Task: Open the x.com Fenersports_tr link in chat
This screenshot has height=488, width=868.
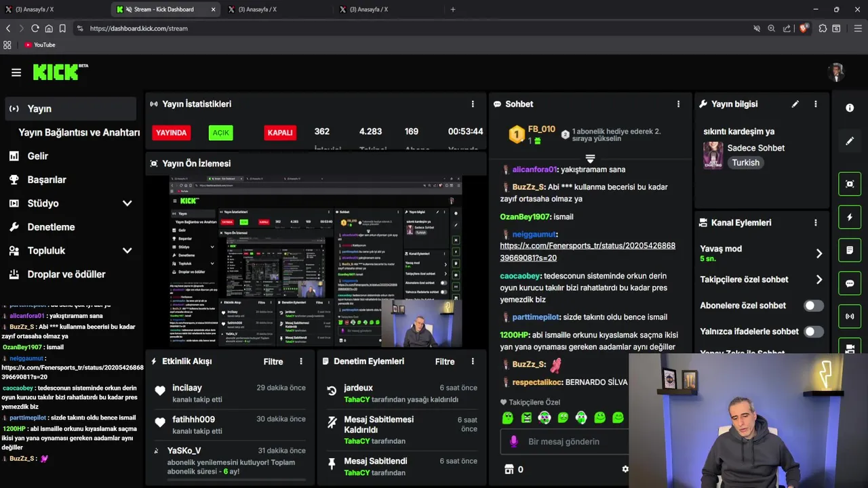Action: (x=587, y=251)
